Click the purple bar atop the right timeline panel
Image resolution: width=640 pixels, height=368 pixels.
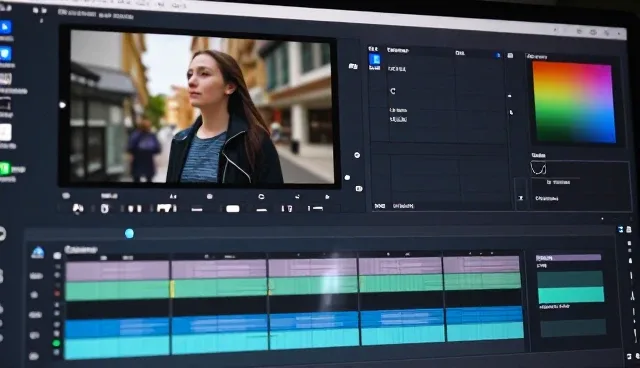click(568, 257)
